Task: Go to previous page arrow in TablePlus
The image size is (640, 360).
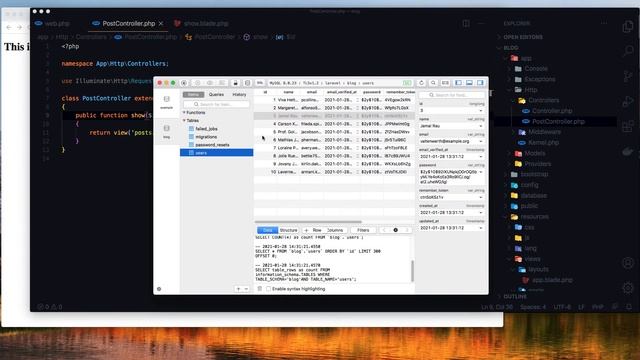Action: 384,230
